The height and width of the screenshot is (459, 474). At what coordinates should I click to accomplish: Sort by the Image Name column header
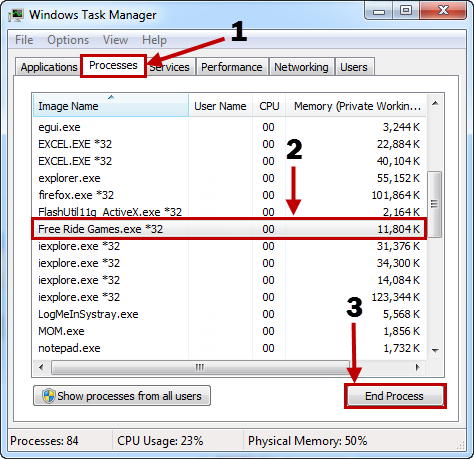coord(111,106)
